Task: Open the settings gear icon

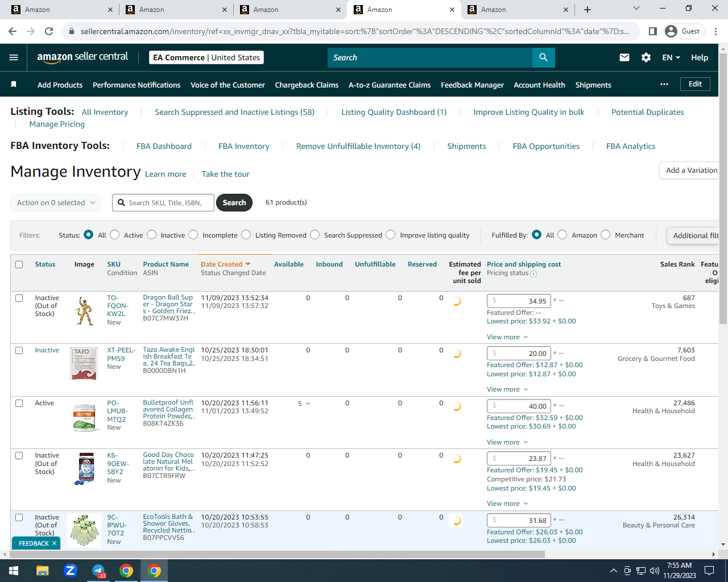Action: tap(646, 57)
